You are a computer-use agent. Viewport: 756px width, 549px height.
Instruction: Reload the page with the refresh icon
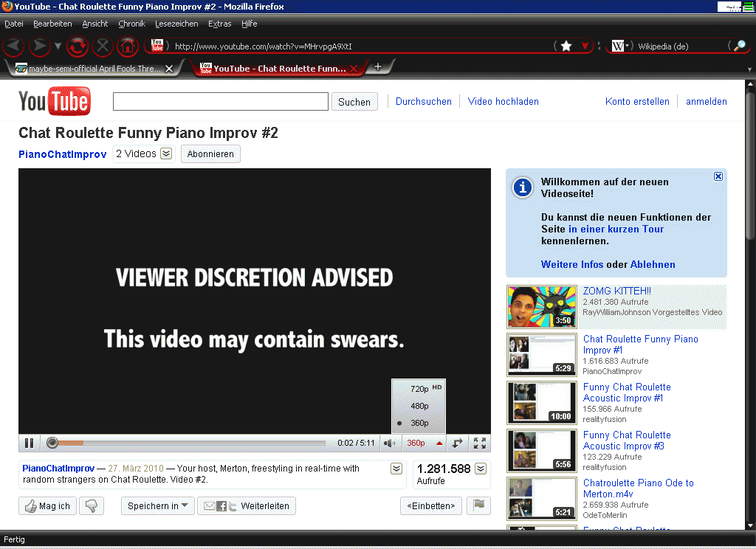(77, 46)
